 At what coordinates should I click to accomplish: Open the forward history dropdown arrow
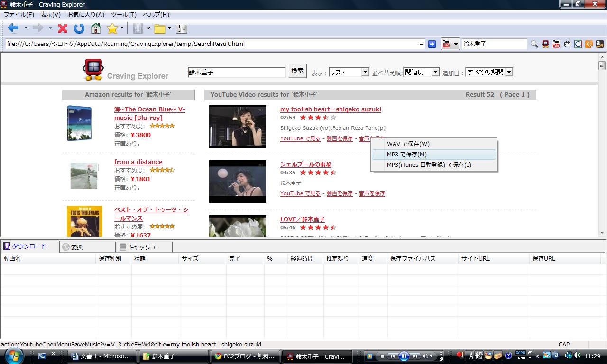coord(50,28)
